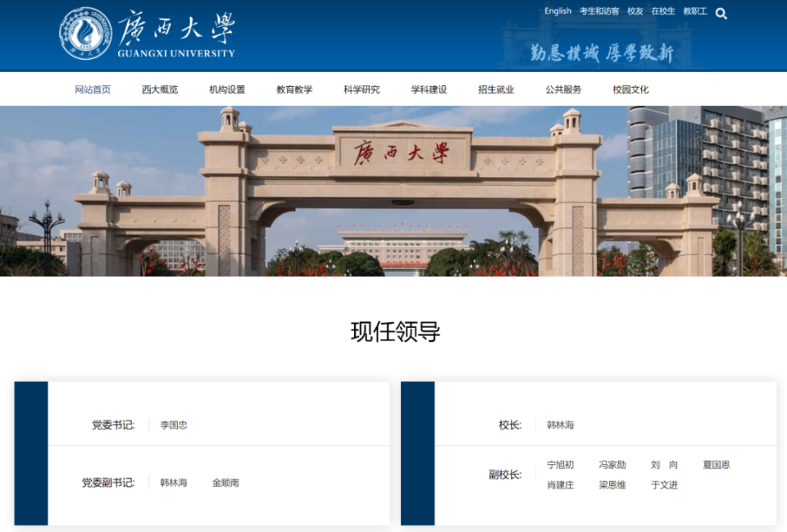Click the GUANGXI UNIVERSITY calligraphy title
The height and width of the screenshot is (532, 787).
coord(176,34)
